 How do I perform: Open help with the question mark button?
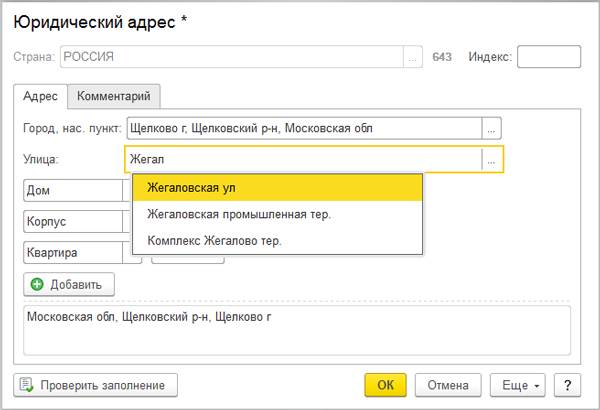pos(567,385)
